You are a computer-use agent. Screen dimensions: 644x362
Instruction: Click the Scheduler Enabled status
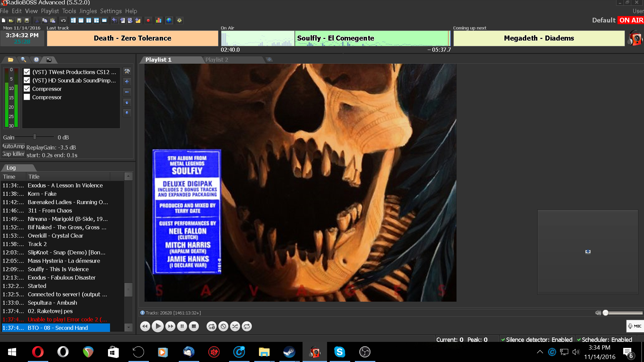605,340
